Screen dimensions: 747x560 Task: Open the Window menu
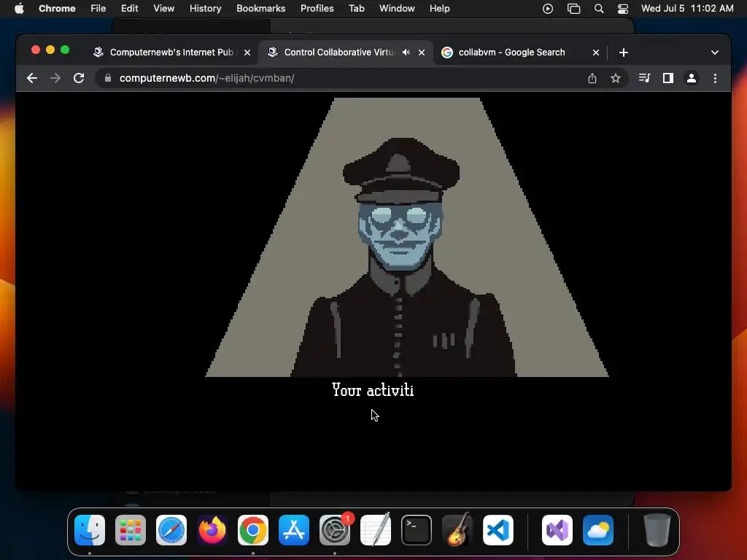[x=397, y=9]
